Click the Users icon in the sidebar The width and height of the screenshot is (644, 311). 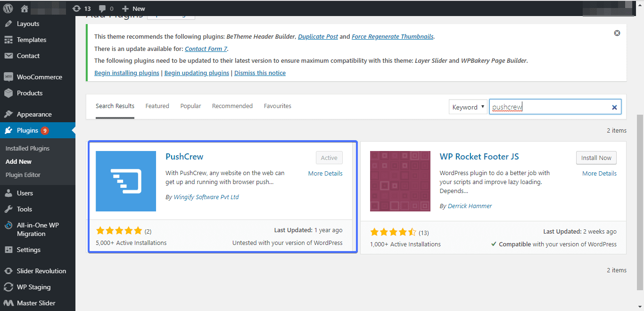pos(8,193)
